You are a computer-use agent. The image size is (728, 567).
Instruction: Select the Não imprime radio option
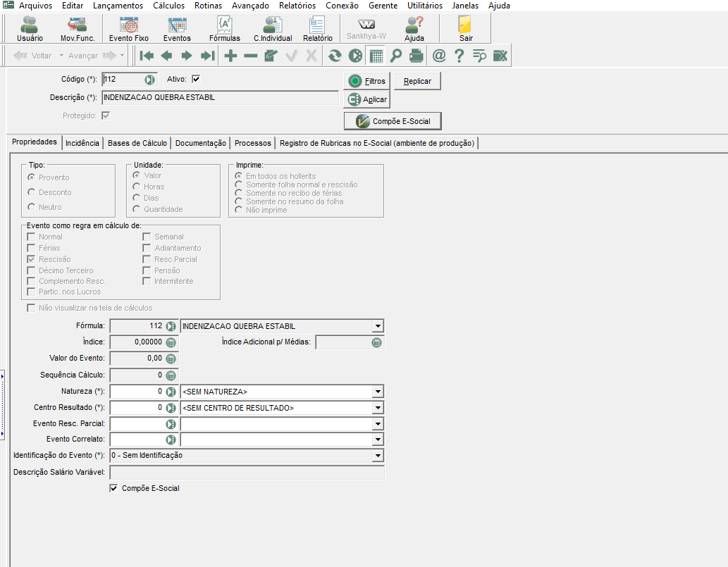point(239,210)
